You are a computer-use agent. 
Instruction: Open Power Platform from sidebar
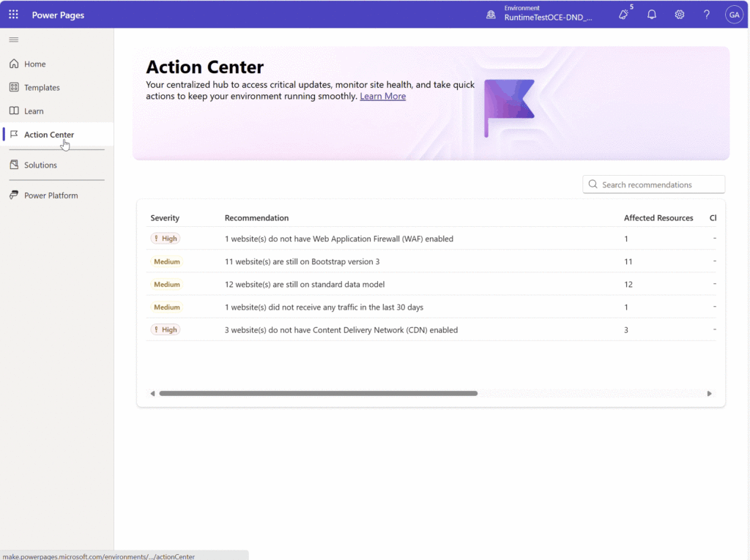click(x=51, y=195)
